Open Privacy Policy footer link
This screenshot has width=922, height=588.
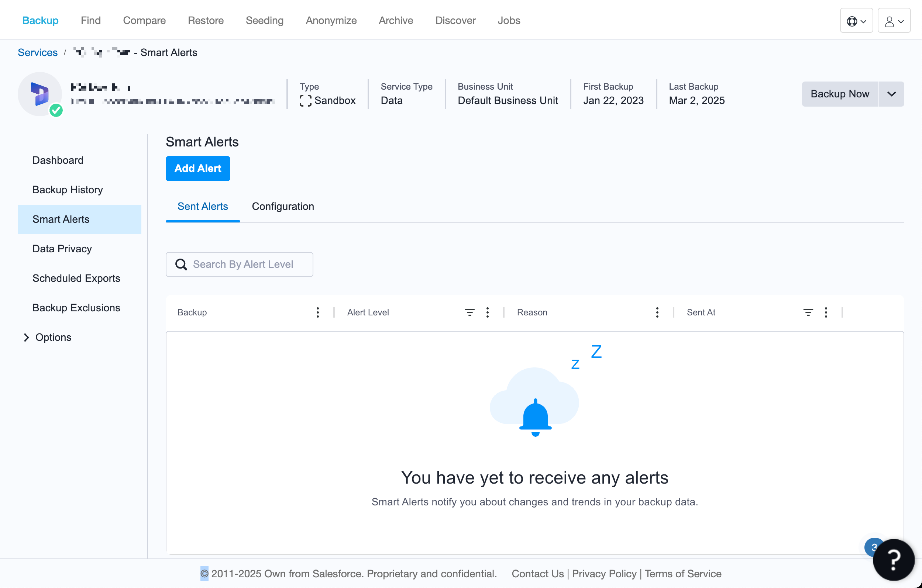click(604, 574)
